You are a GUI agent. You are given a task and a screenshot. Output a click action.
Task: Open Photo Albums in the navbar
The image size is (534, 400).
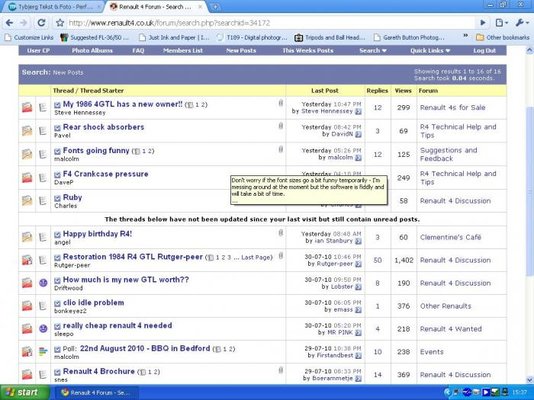coord(92,50)
